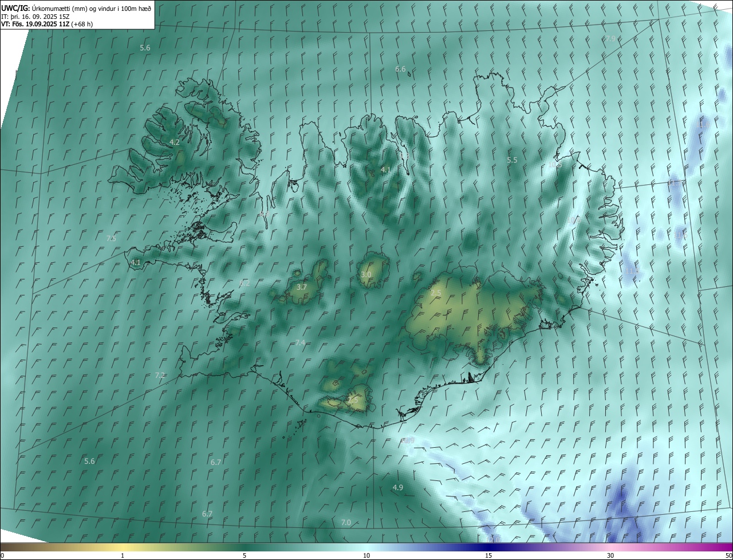Viewport: 733px width, 560px height.
Task: Click the 10 label on the colour scale
Action: click(366, 555)
